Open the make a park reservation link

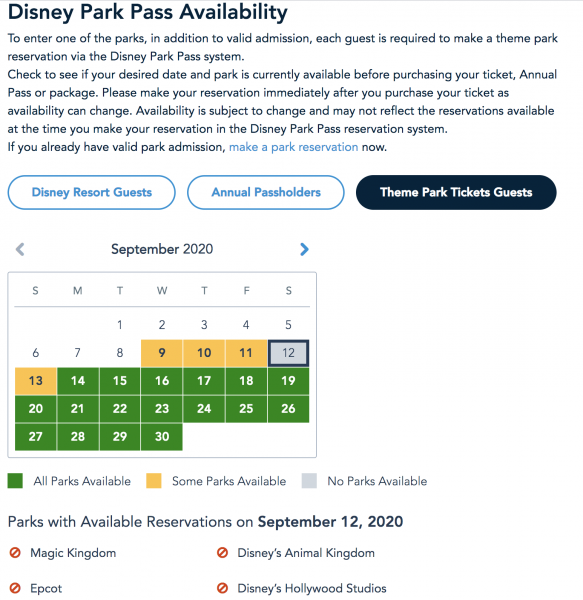click(293, 147)
